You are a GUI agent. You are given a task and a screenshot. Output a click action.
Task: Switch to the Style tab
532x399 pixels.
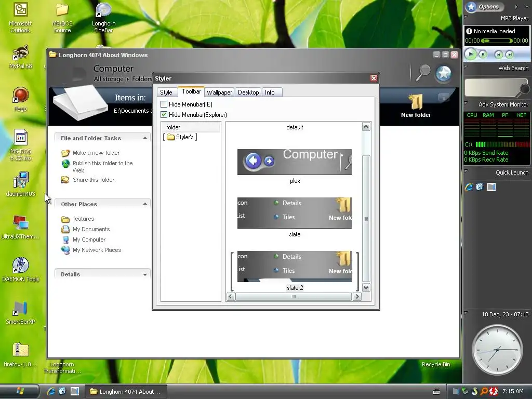(166, 92)
